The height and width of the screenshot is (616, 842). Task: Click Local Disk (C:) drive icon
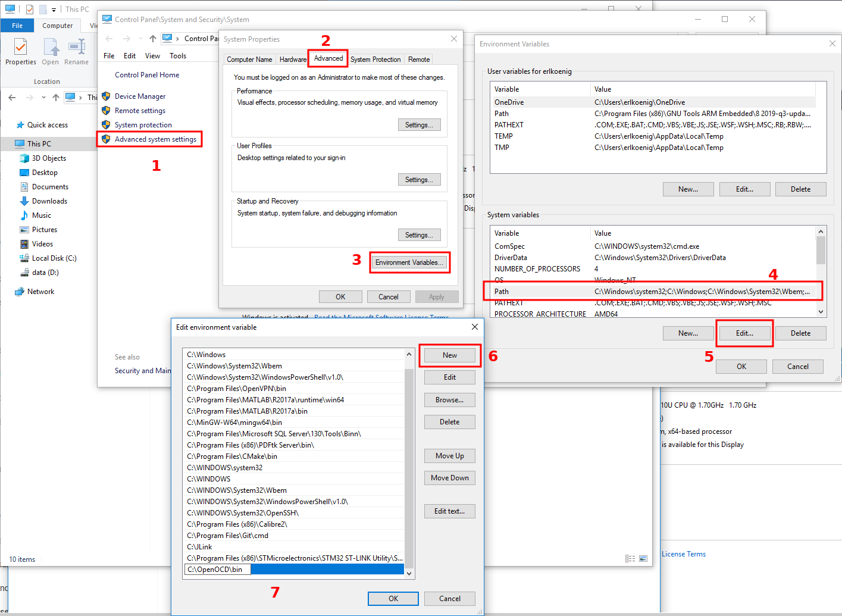point(24,258)
